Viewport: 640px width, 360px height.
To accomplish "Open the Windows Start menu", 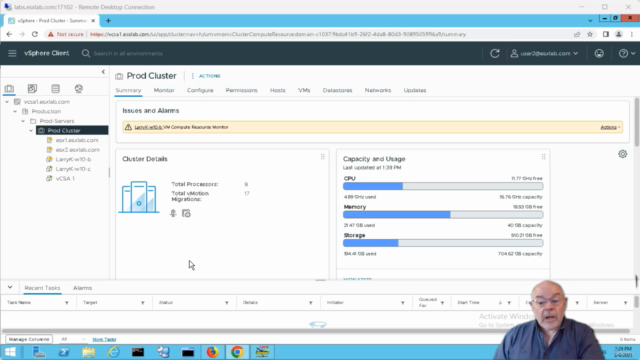I will pos(10,352).
